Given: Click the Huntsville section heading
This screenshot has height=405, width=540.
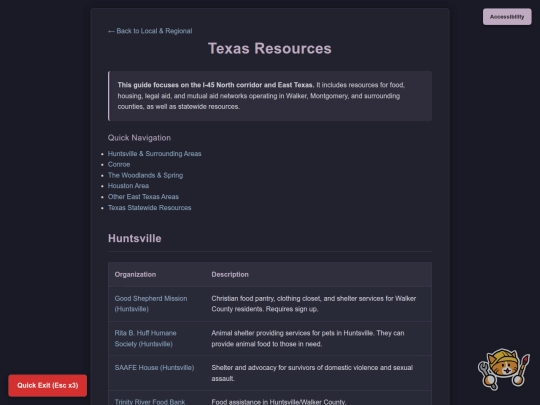Looking at the screenshot, I should tap(135, 238).
